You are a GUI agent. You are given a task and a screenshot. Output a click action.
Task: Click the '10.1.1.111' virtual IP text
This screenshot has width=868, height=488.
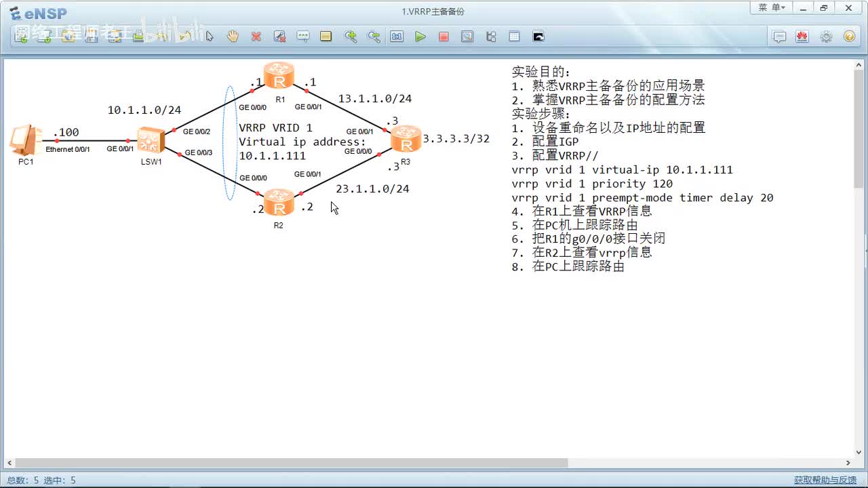(x=272, y=155)
